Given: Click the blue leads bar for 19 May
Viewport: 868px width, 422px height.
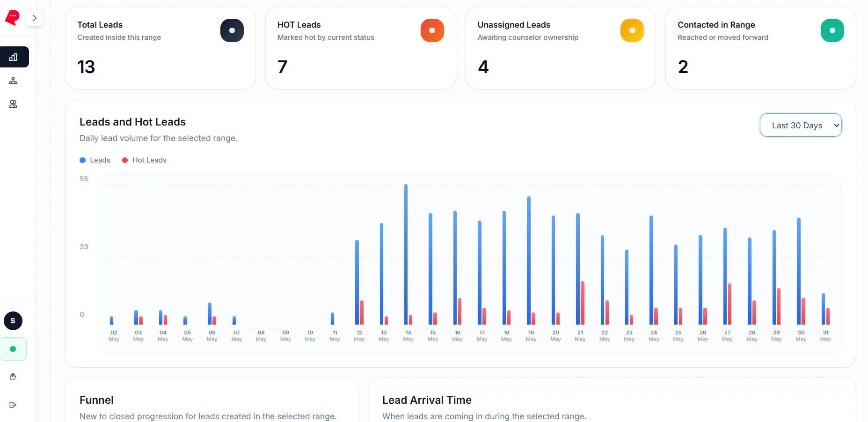Looking at the screenshot, I should coord(529,260).
